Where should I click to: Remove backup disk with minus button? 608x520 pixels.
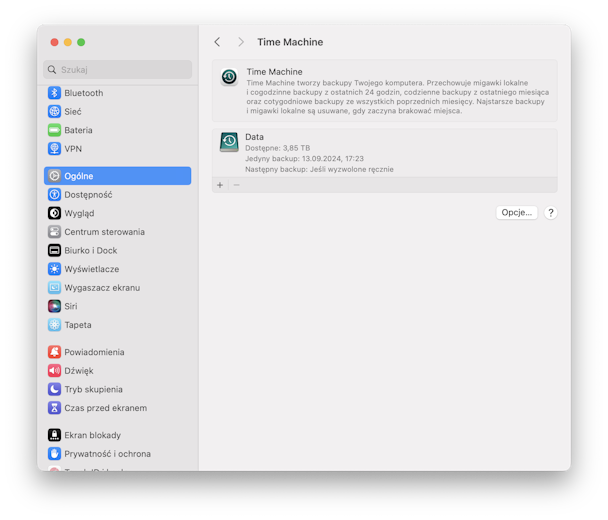click(237, 185)
